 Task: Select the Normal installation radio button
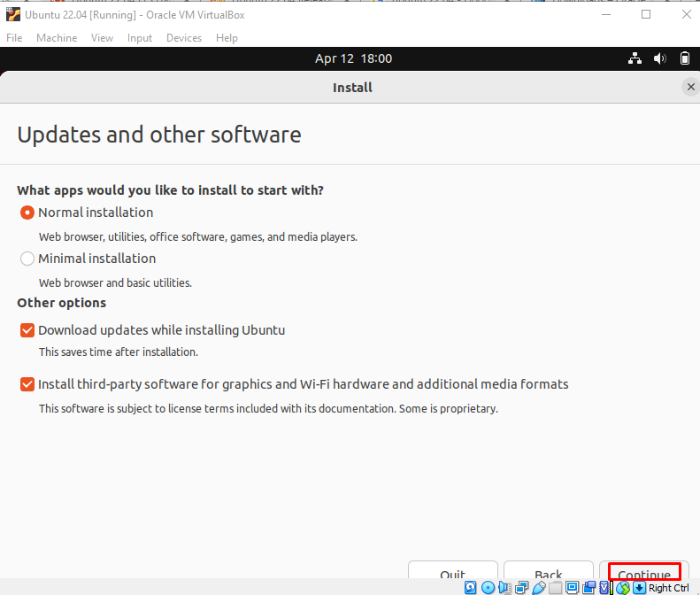point(27,212)
